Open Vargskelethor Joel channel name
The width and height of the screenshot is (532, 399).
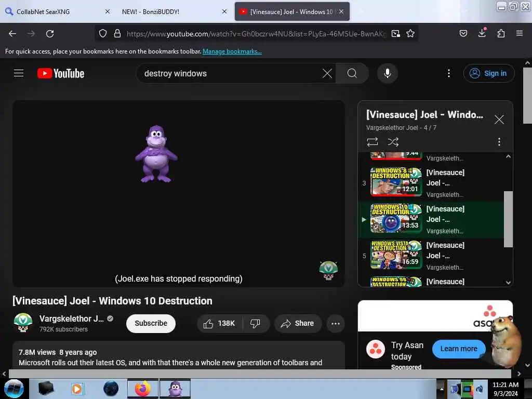tap(71, 318)
